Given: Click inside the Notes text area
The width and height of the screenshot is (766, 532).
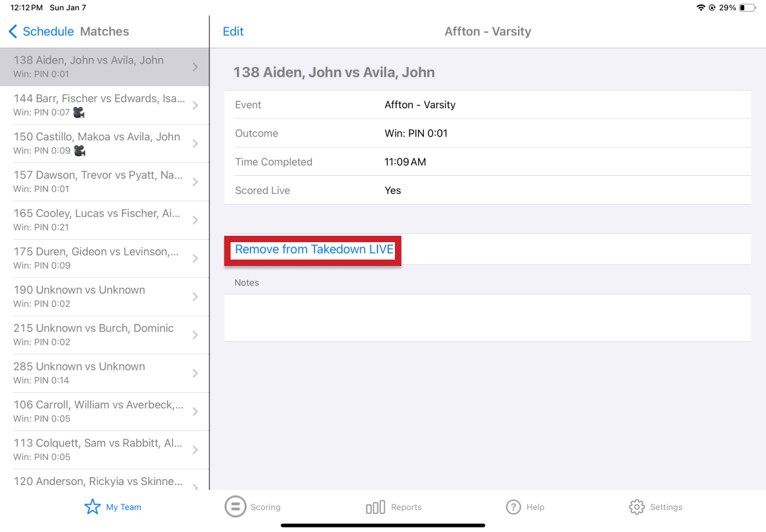Looking at the screenshot, I should coord(487,318).
